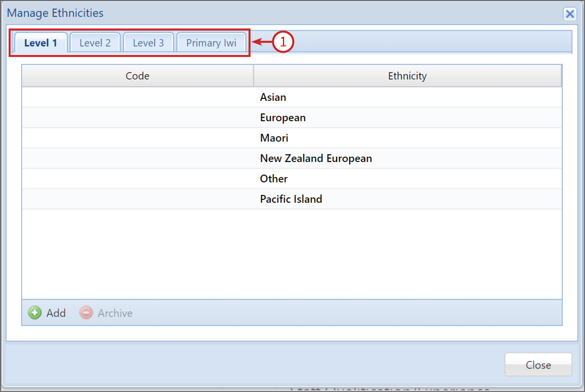This screenshot has width=585, height=392.
Task: Click the Archive label text
Action: [x=115, y=313]
